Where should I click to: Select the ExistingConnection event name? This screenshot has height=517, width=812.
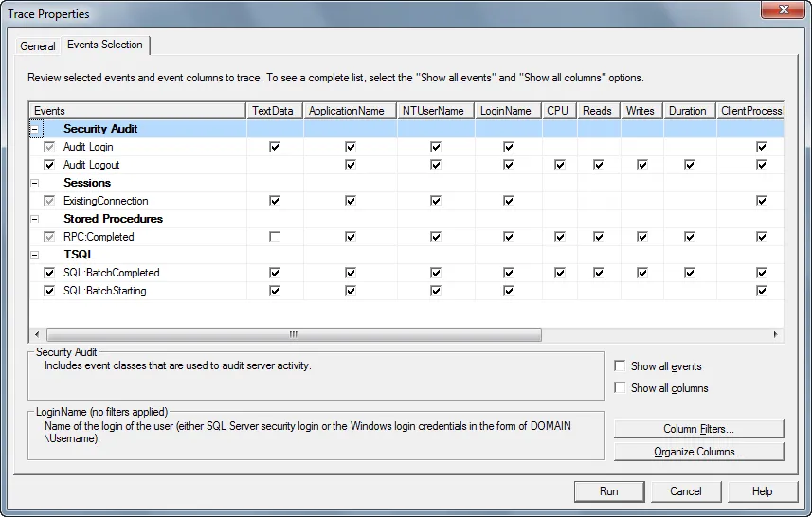click(105, 201)
